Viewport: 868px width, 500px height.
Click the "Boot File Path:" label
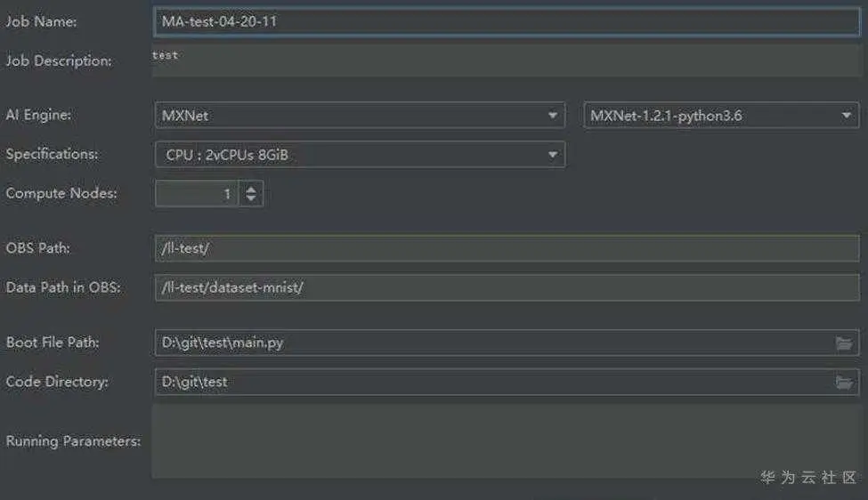[x=53, y=343]
